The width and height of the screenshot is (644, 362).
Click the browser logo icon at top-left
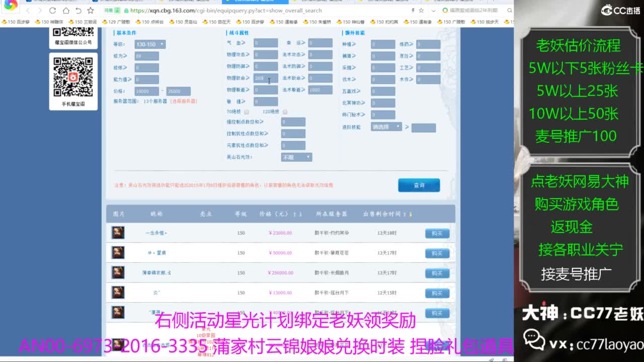(x=11, y=6)
